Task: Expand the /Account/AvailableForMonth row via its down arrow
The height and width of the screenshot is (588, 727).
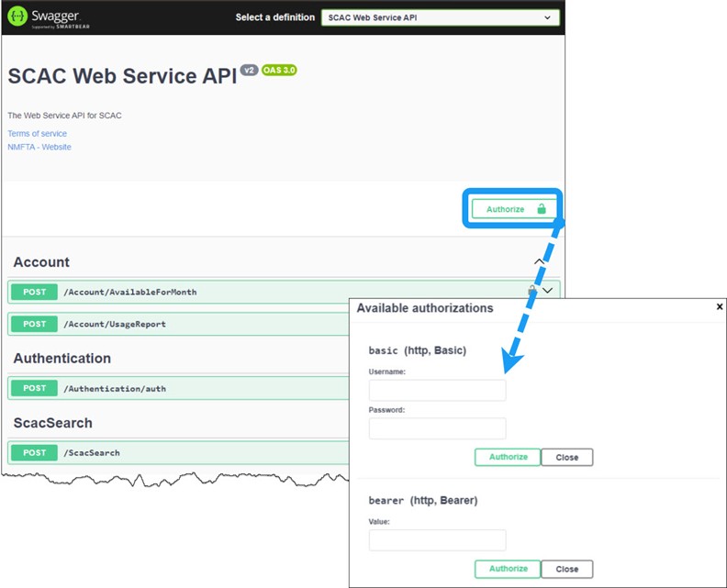Action: (x=548, y=291)
